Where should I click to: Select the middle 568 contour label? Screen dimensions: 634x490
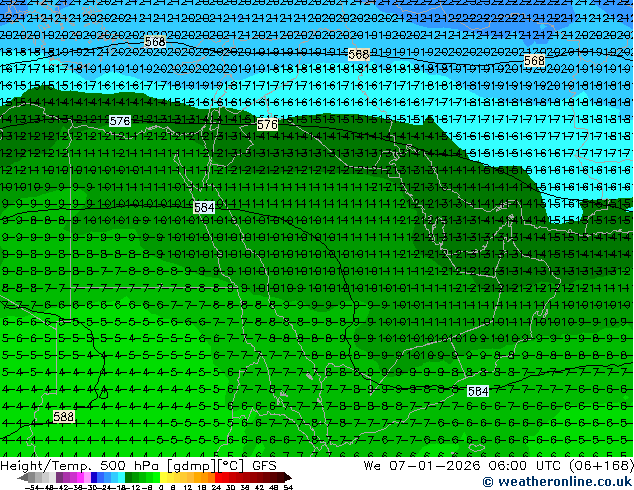[x=359, y=54]
